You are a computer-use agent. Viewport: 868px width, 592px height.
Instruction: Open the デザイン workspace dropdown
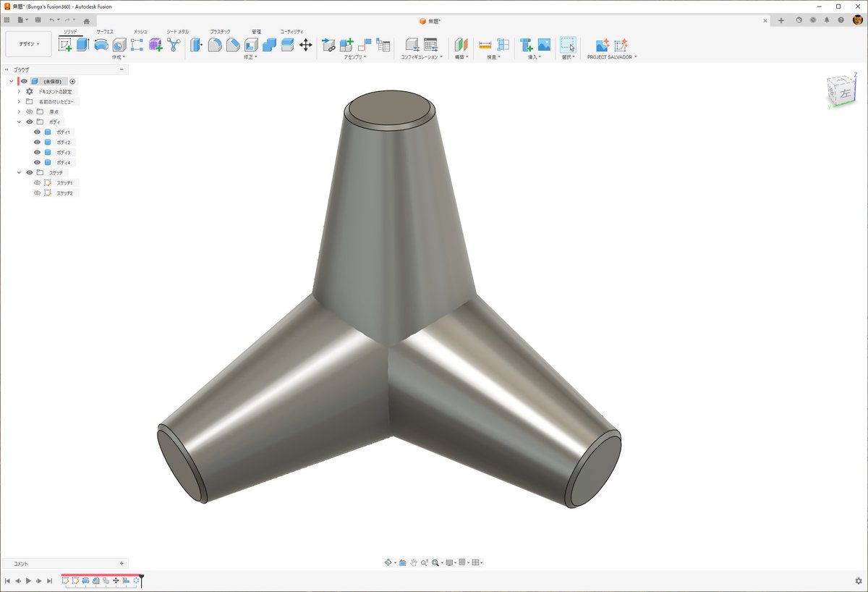tap(29, 44)
